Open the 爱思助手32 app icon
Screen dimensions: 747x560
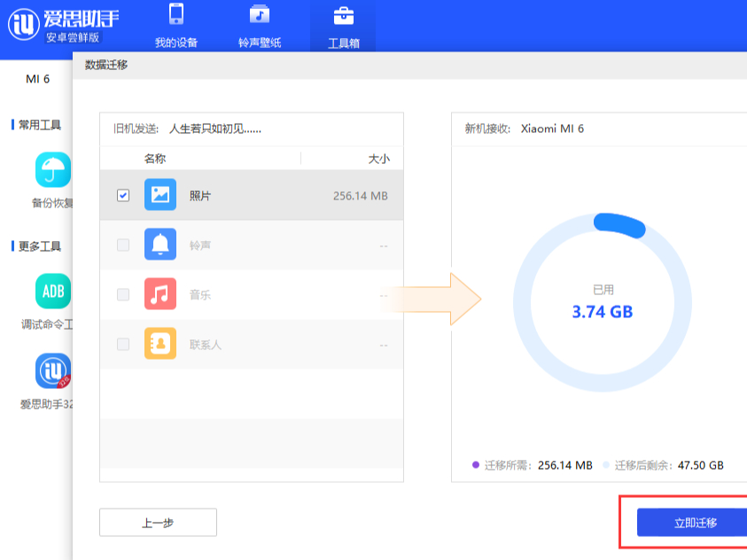(x=53, y=370)
